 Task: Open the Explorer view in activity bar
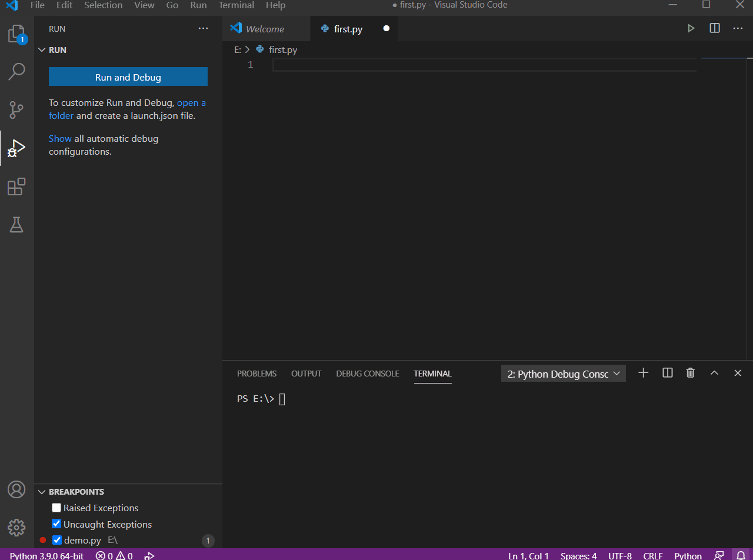(x=16, y=34)
